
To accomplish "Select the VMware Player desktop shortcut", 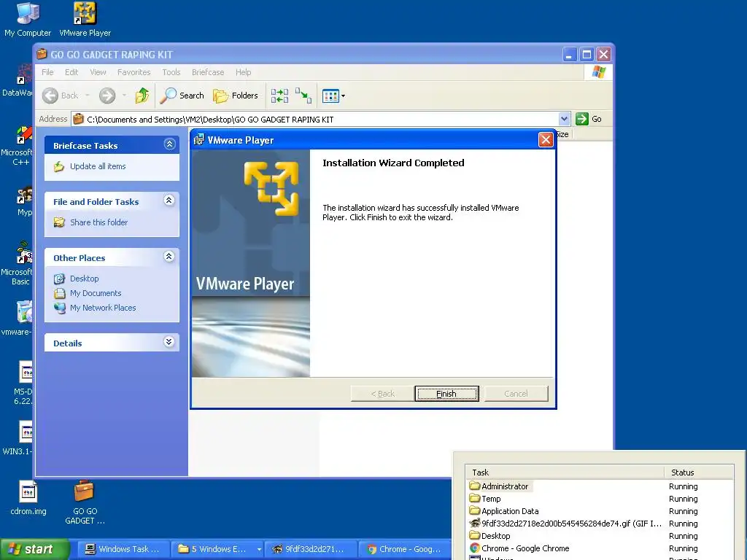I will pyautogui.click(x=85, y=20).
